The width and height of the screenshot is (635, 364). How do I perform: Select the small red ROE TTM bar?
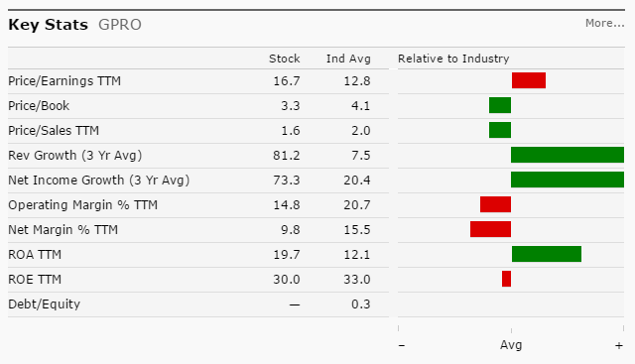(506, 279)
